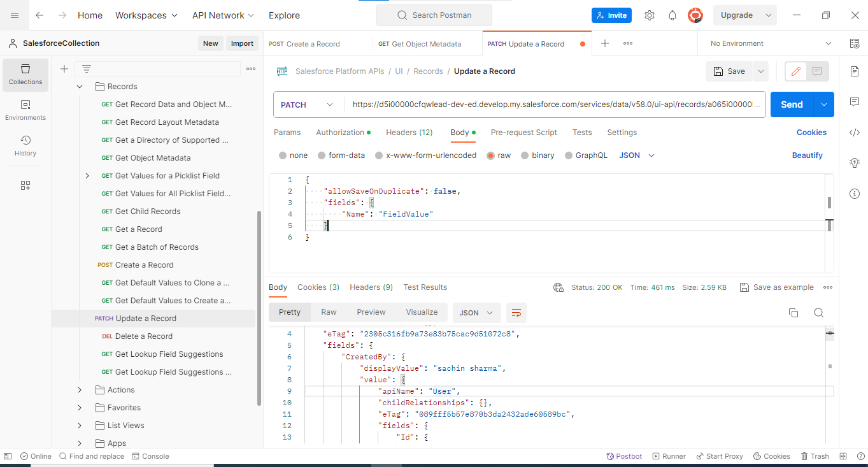This screenshot has height=467, width=868.
Task: Open a new request tab with plus
Action: click(x=605, y=43)
